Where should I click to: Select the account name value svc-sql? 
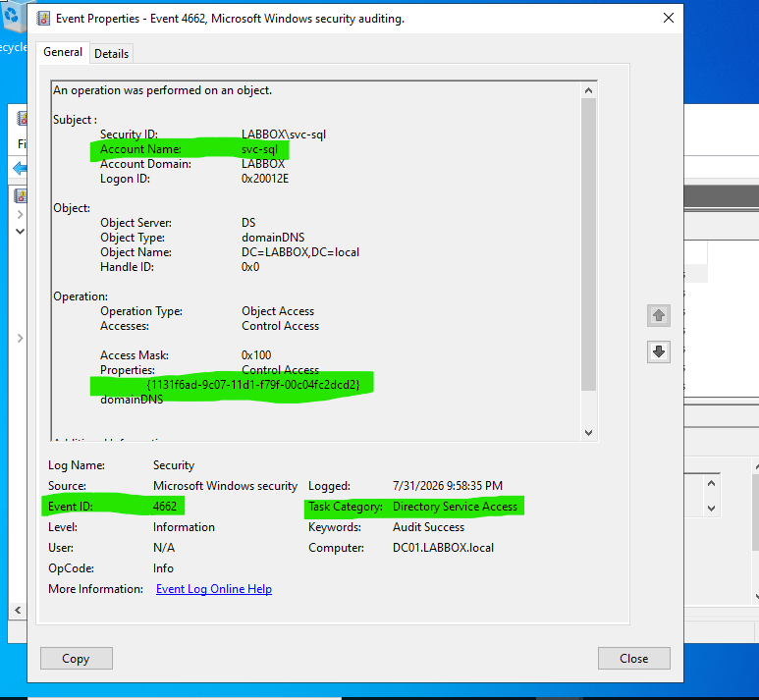point(259,149)
